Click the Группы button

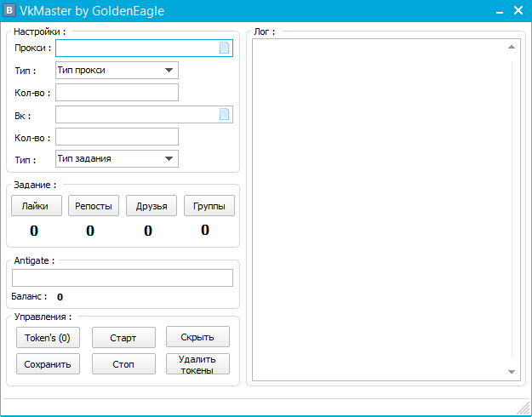(x=209, y=206)
